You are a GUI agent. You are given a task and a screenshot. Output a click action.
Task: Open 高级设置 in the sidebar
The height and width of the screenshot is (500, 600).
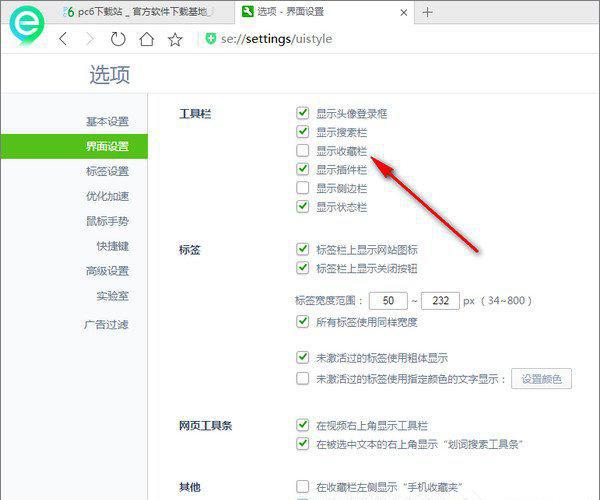coord(107,271)
